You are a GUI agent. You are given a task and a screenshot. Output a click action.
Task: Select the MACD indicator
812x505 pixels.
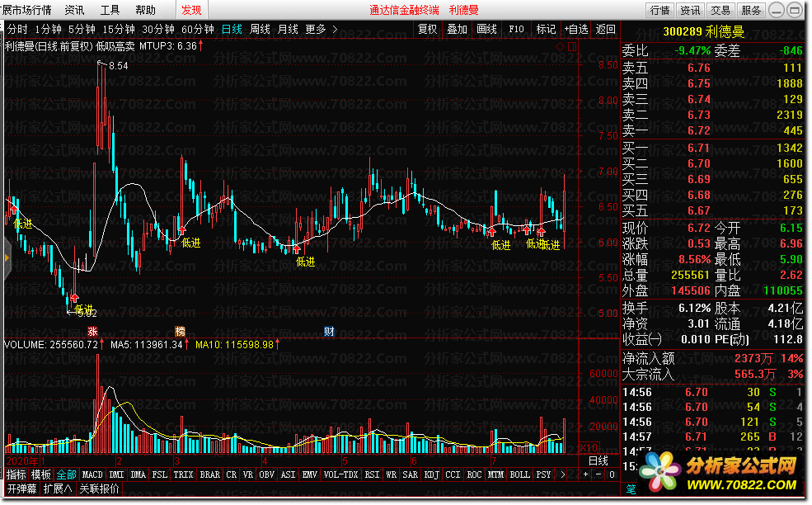[x=92, y=474]
